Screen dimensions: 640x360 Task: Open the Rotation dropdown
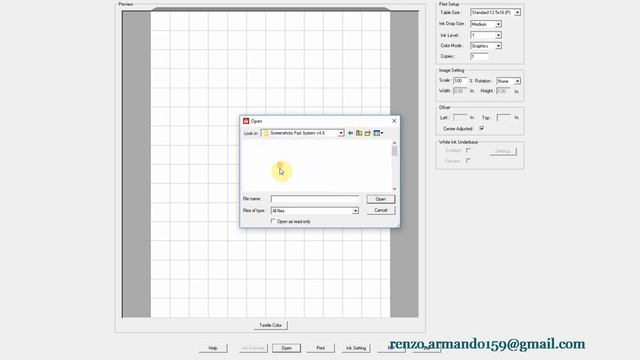click(x=517, y=81)
